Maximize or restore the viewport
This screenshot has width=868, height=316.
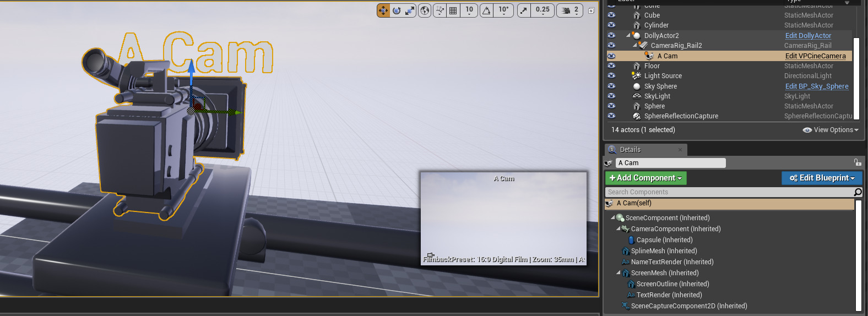591,10
